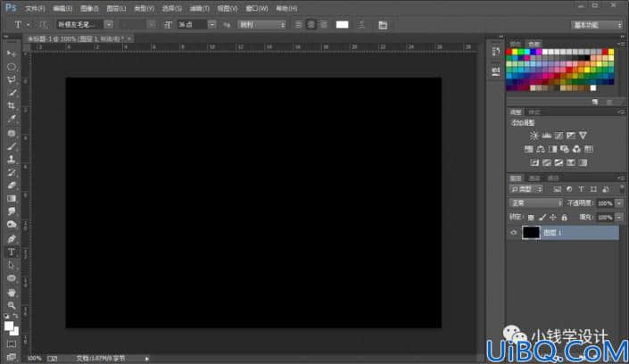Right align text in options bar
629x364 pixels.
pyautogui.click(x=323, y=25)
